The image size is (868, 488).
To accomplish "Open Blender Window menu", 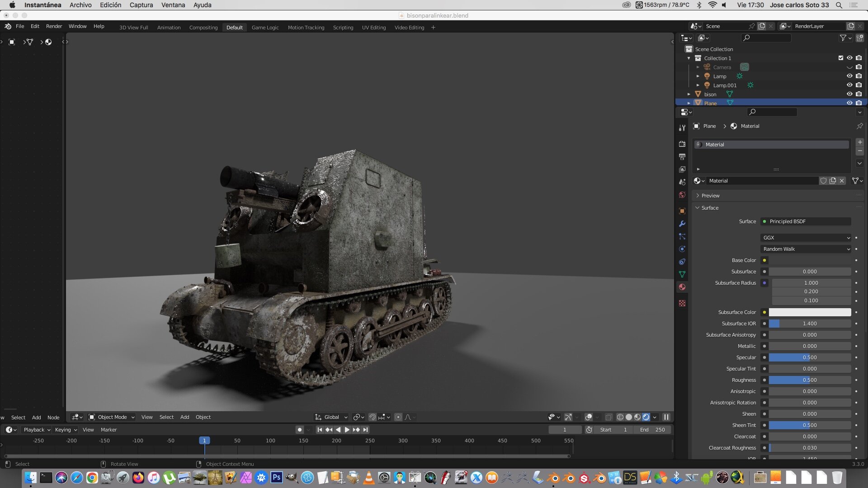I will (x=77, y=26).
